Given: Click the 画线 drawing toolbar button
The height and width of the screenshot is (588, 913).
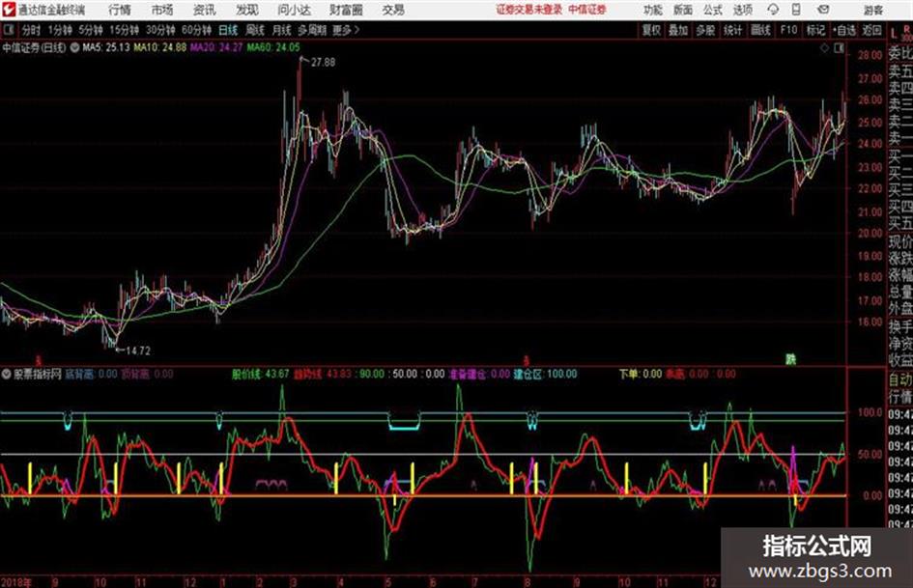Looking at the screenshot, I should pos(761,30).
